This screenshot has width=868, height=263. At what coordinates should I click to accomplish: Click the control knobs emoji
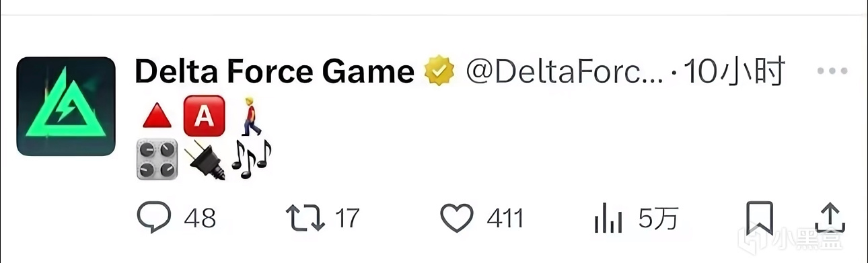coord(157,159)
